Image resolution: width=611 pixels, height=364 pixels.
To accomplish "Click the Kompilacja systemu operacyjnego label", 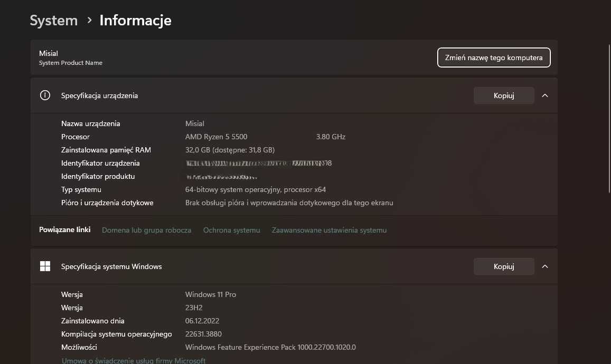I will [x=117, y=334].
